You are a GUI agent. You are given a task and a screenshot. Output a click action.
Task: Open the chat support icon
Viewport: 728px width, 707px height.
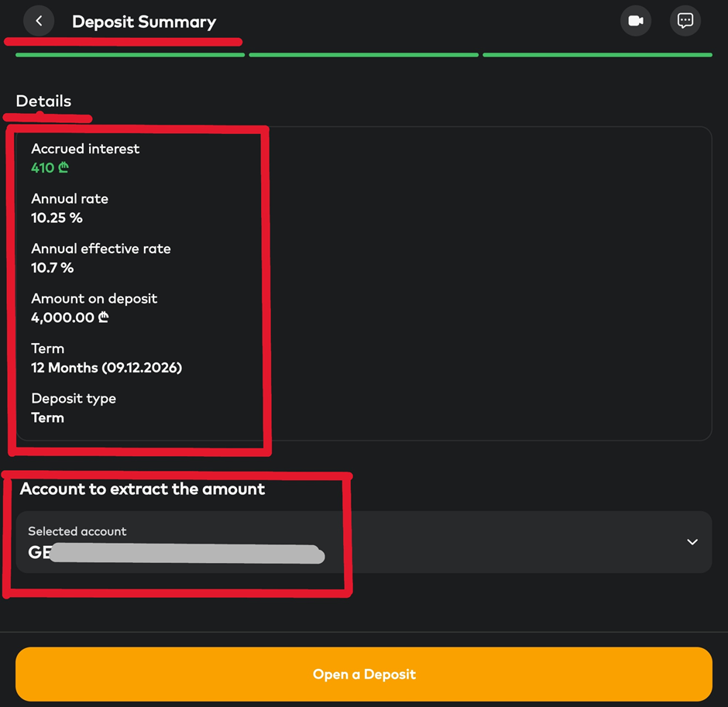coord(685,21)
